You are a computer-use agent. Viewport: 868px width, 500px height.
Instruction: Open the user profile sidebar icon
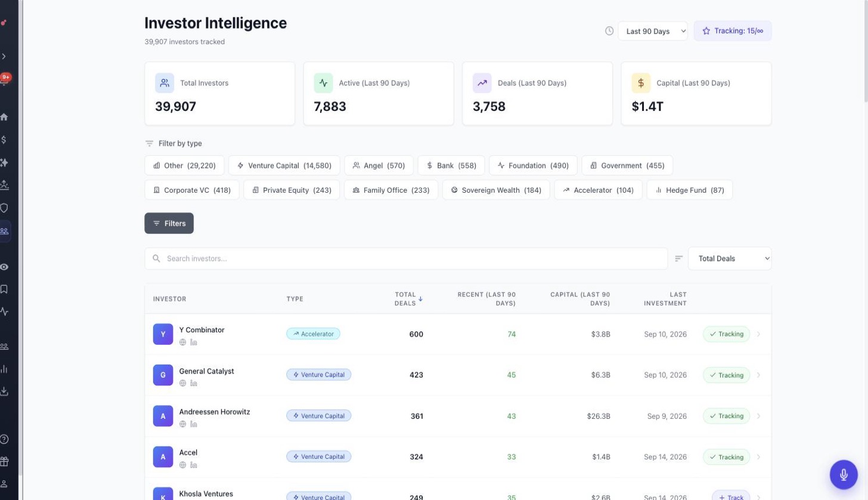(x=4, y=484)
